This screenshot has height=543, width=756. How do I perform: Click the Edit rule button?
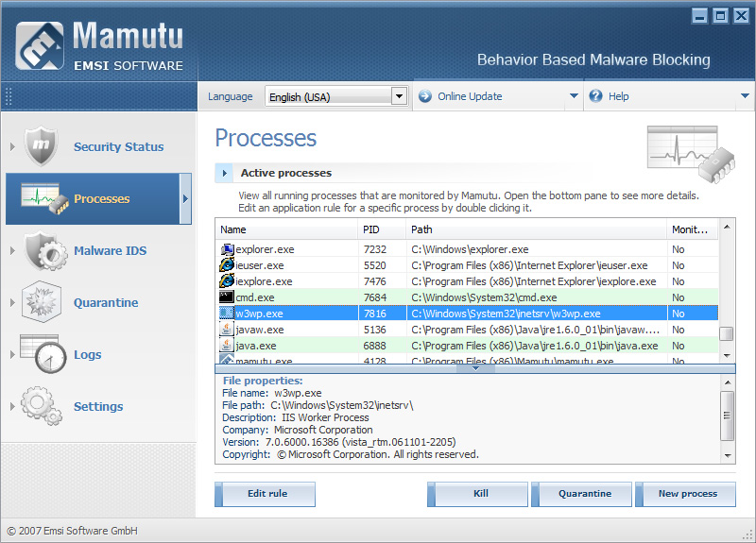click(266, 494)
